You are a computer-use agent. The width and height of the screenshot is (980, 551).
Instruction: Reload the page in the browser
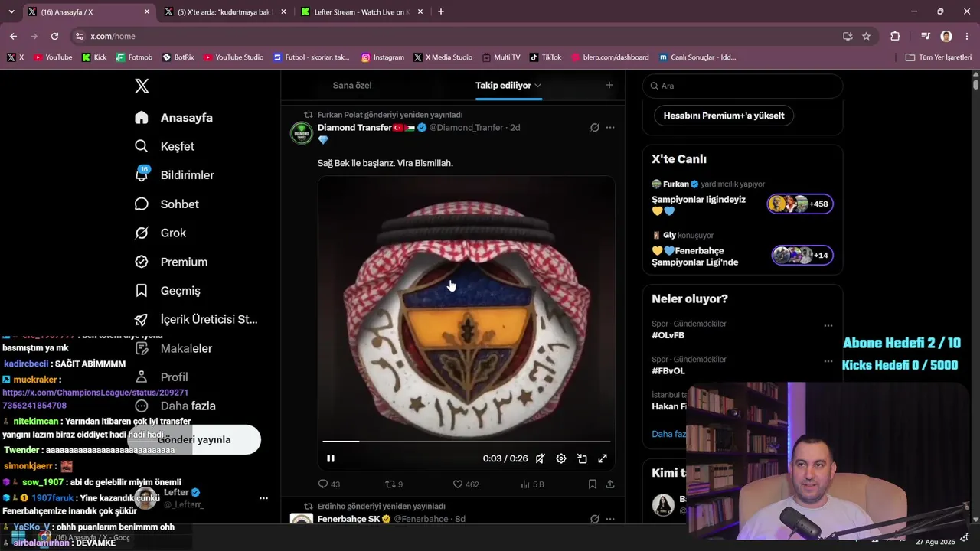(x=54, y=36)
